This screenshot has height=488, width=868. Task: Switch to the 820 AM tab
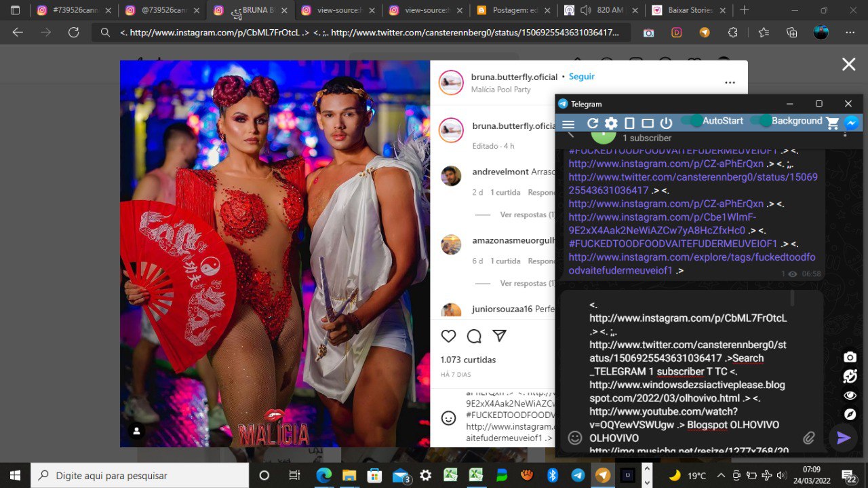(602, 10)
